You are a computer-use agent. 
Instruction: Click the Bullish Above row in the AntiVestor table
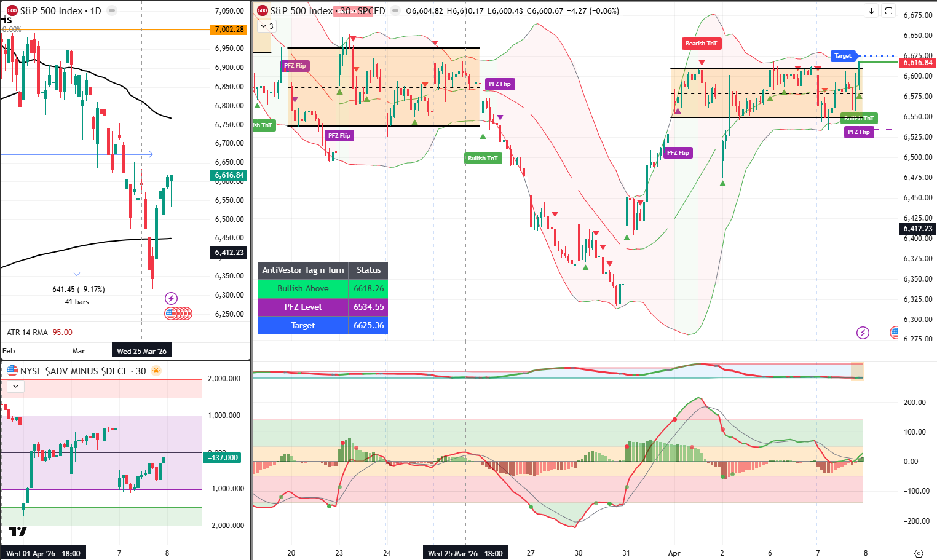[302, 288]
